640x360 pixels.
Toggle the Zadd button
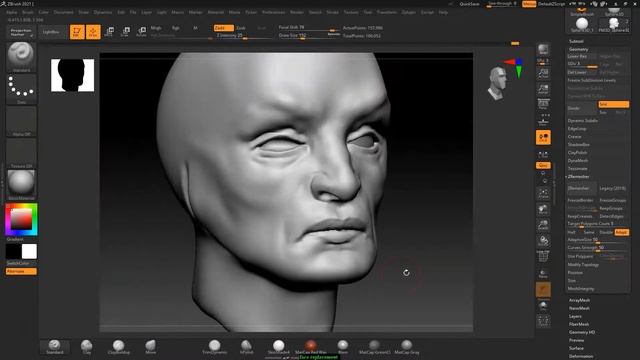224,28
